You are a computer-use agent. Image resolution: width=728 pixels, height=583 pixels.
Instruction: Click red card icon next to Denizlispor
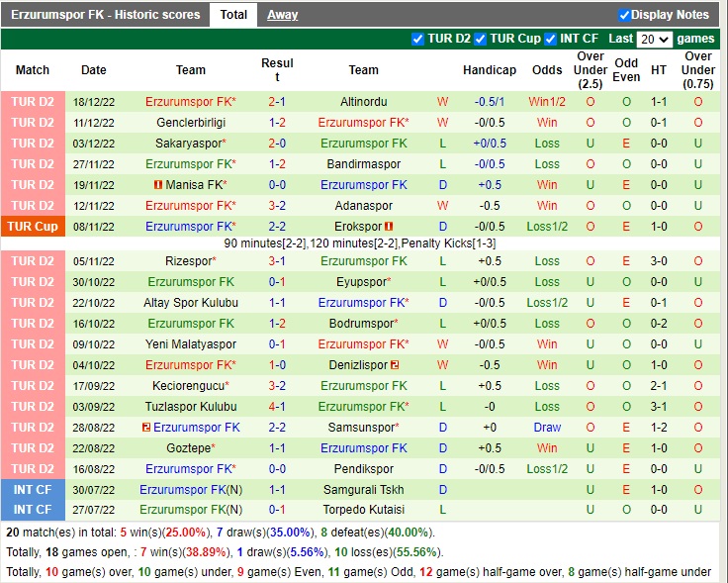click(x=395, y=365)
